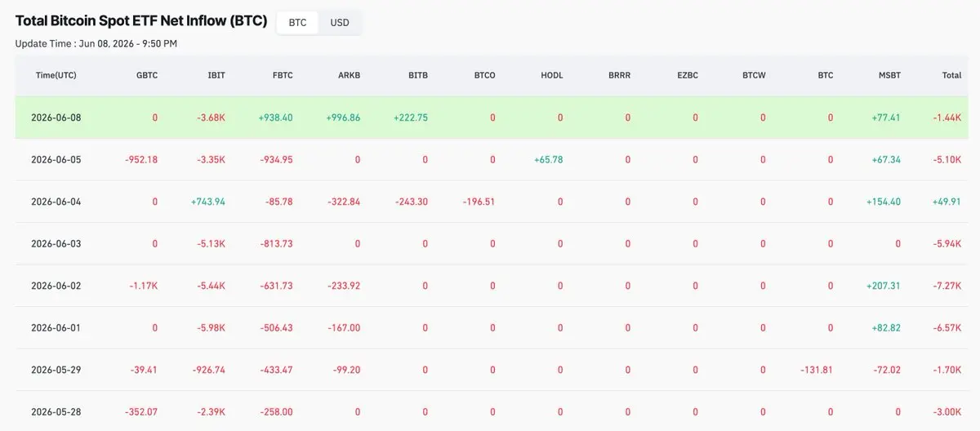Viewport: 980px width, 431px height.
Task: Click the Total column header
Action: click(x=951, y=75)
